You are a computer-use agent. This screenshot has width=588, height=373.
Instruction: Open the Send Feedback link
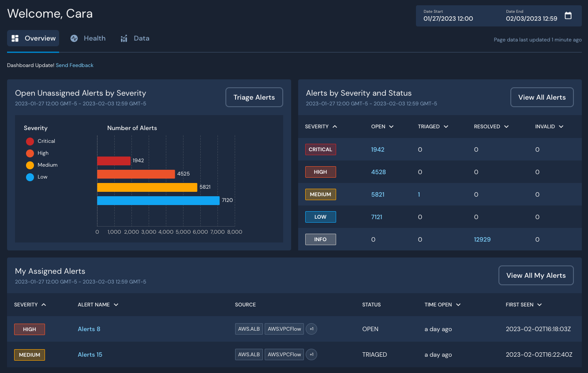[x=75, y=65]
